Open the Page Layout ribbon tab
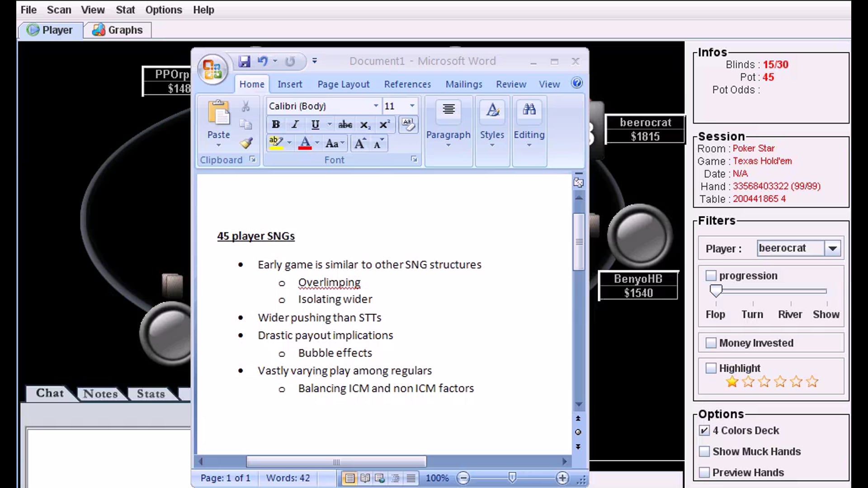The image size is (868, 488). tap(343, 84)
